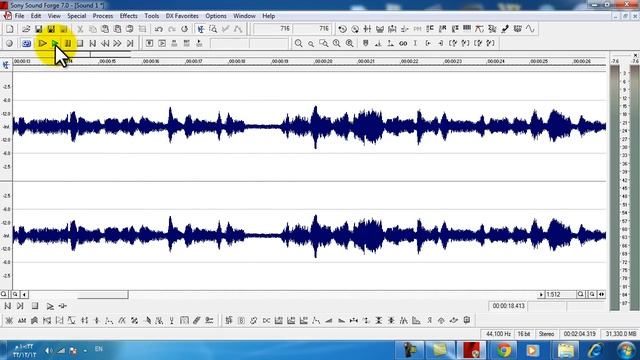Undo the last edit
Viewport: 640px width, 360px height.
tap(159, 29)
